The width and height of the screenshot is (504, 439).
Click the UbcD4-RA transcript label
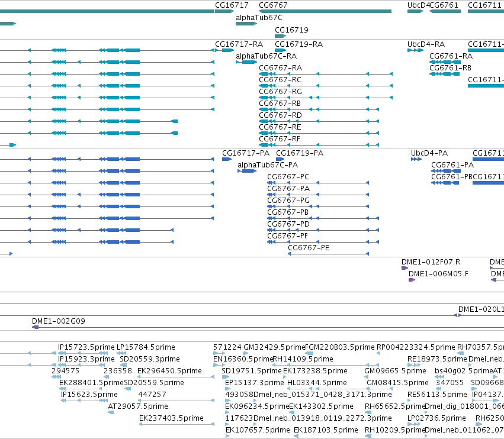[x=426, y=44]
